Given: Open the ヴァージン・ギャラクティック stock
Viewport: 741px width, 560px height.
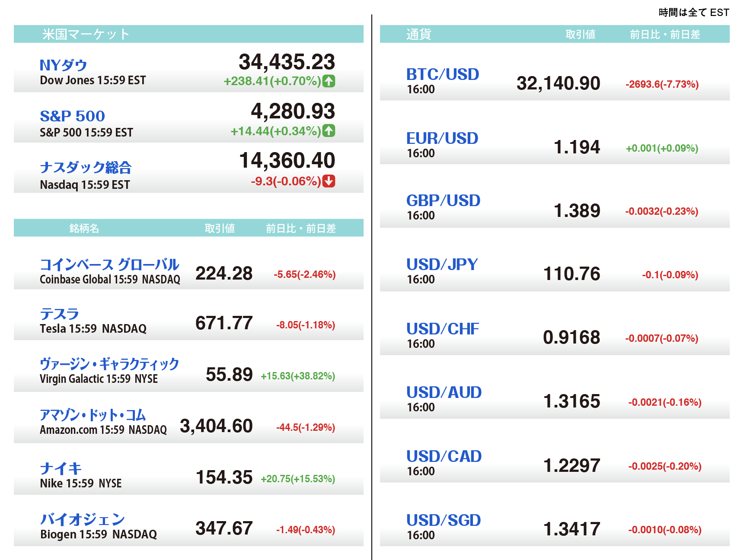Looking at the screenshot, I should (x=109, y=364).
